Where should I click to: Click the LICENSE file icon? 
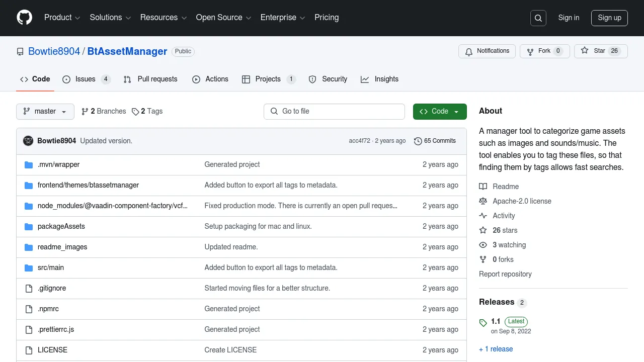29,350
